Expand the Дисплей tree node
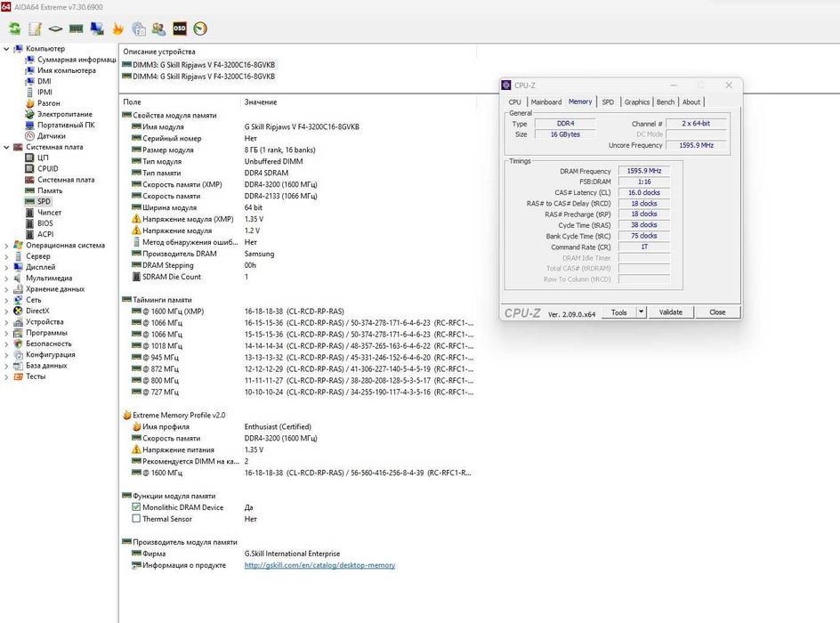This screenshot has height=623, width=840. (x=6, y=267)
